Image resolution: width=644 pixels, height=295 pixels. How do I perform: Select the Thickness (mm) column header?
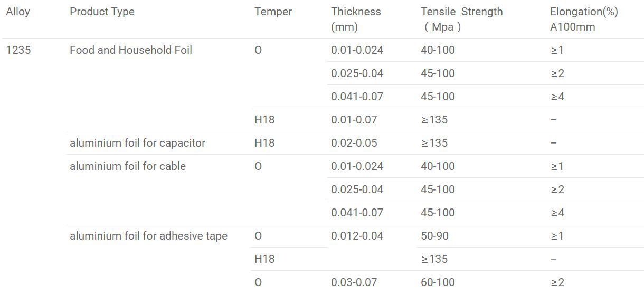356,19
